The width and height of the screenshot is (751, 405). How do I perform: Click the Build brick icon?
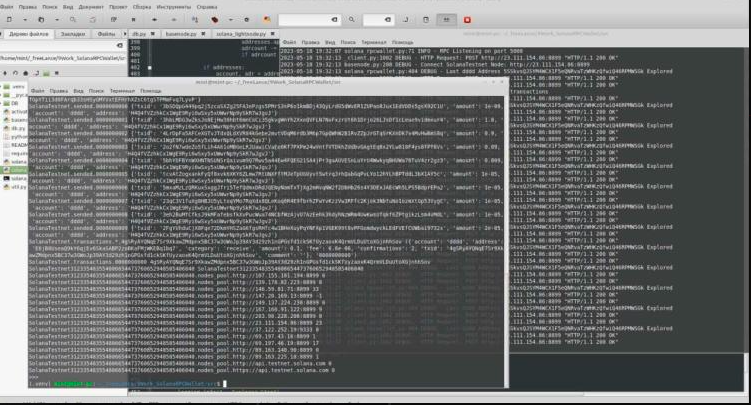pyautogui.click(x=215, y=20)
